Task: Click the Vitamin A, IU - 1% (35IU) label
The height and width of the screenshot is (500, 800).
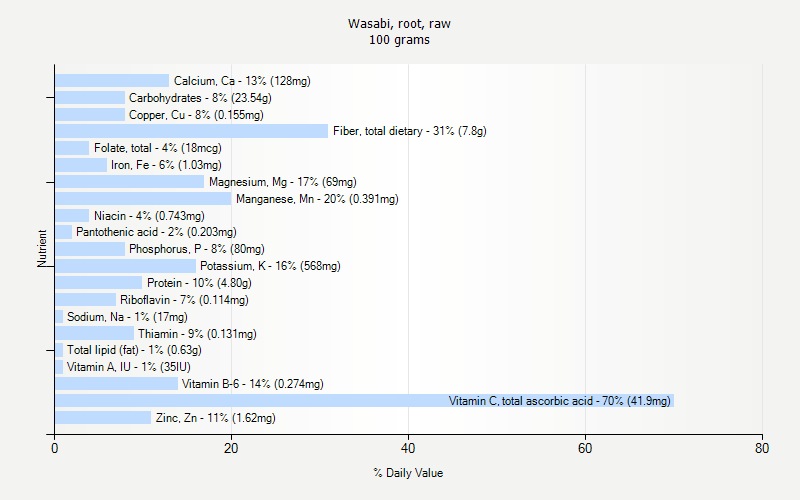Action: 129,367
